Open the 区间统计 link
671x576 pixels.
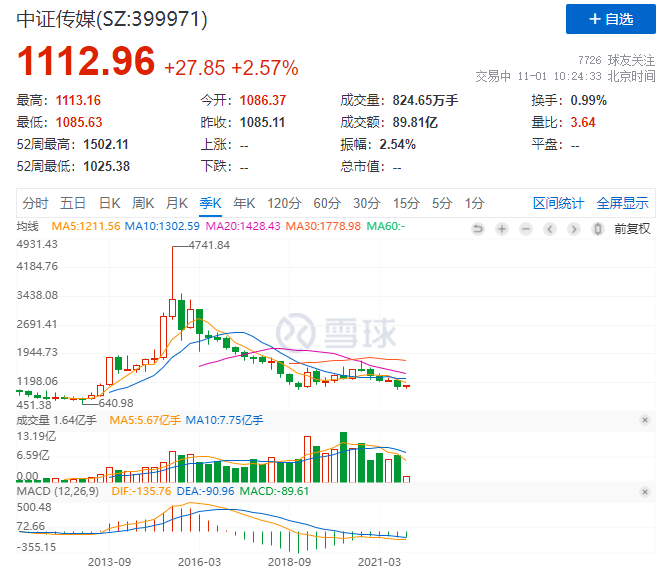coord(558,203)
